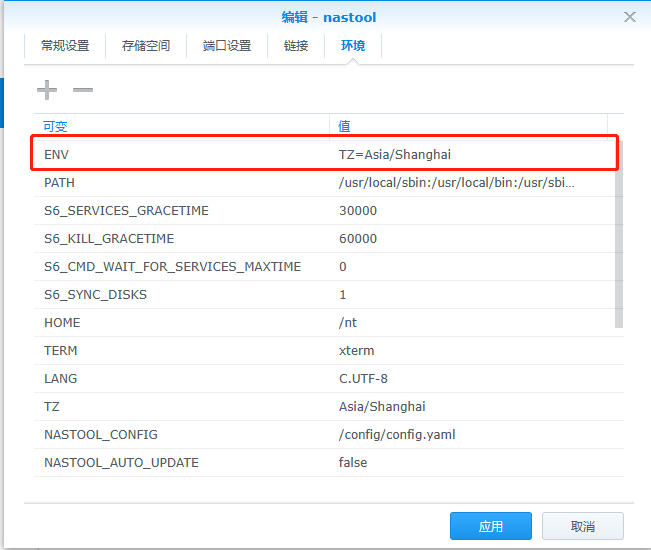This screenshot has width=651, height=550.
Task: Switch to the 常规设置 tab
Action: click(65, 46)
